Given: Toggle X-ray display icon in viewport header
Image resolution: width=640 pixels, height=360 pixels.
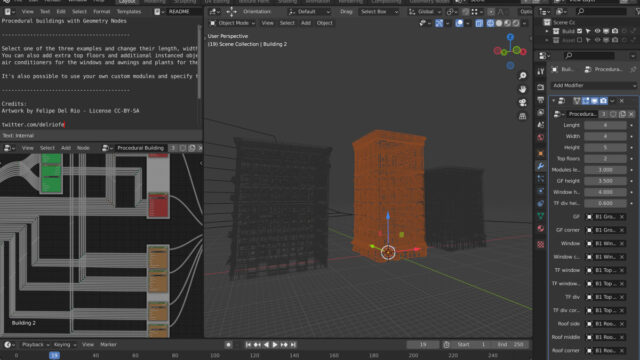Looking at the screenshot, I should 479,23.
